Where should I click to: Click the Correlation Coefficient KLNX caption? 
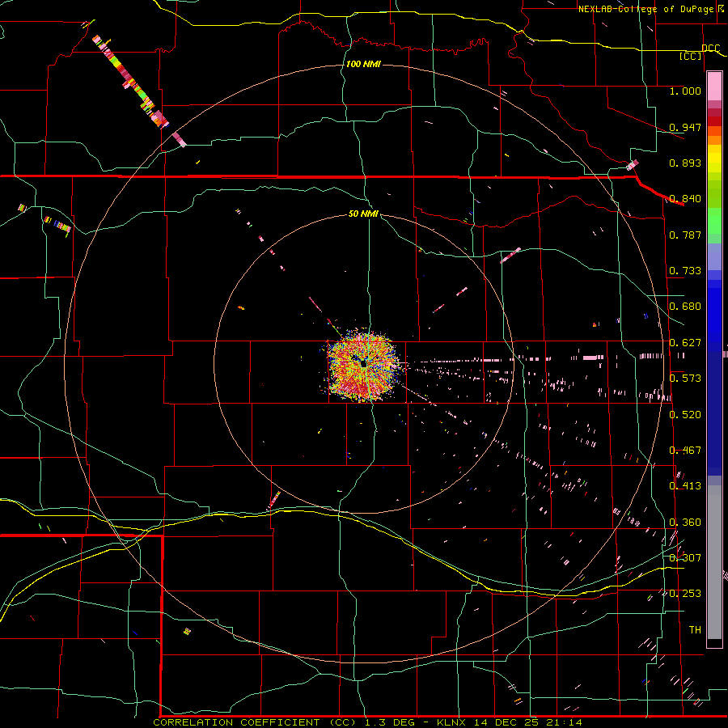368,722
